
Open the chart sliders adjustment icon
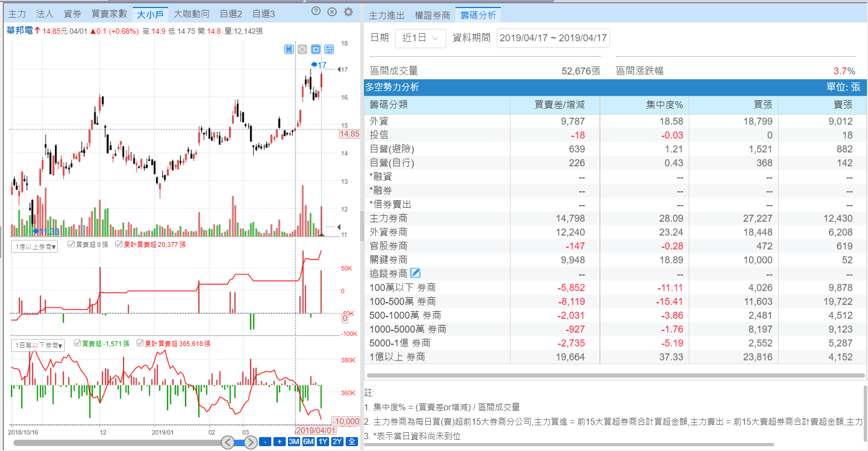pyautogui.click(x=329, y=49)
